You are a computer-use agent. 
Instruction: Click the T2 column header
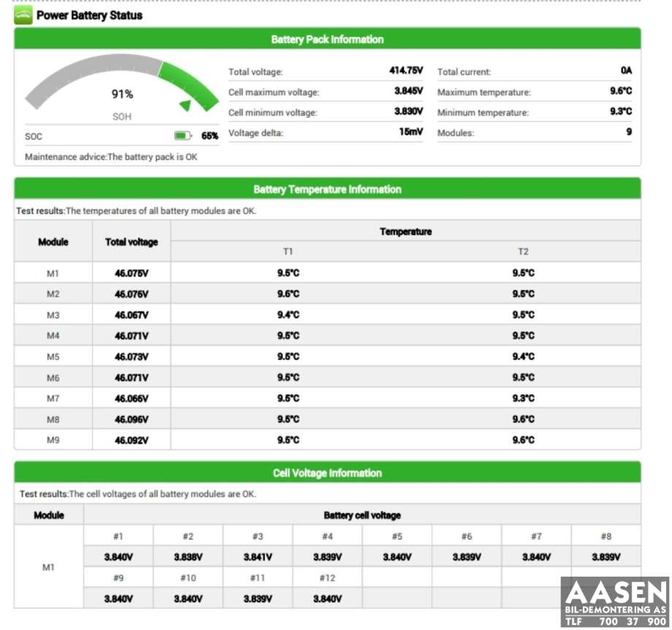tap(523, 251)
